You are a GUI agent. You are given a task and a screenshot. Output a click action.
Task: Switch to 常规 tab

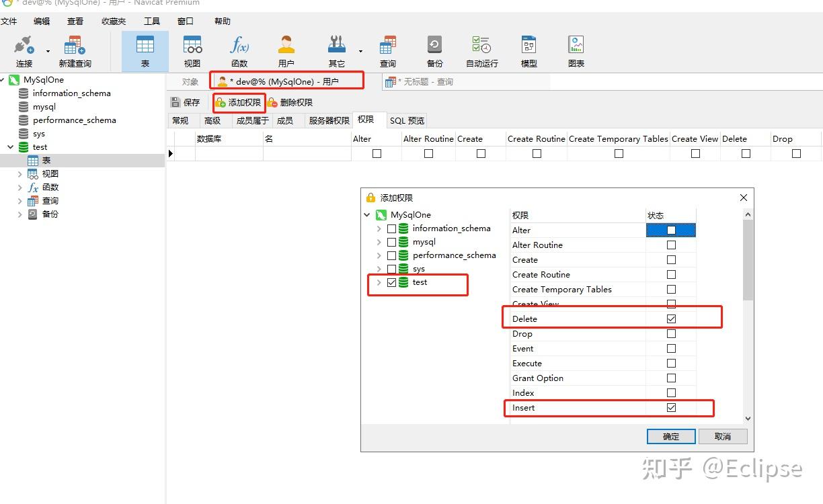click(180, 121)
